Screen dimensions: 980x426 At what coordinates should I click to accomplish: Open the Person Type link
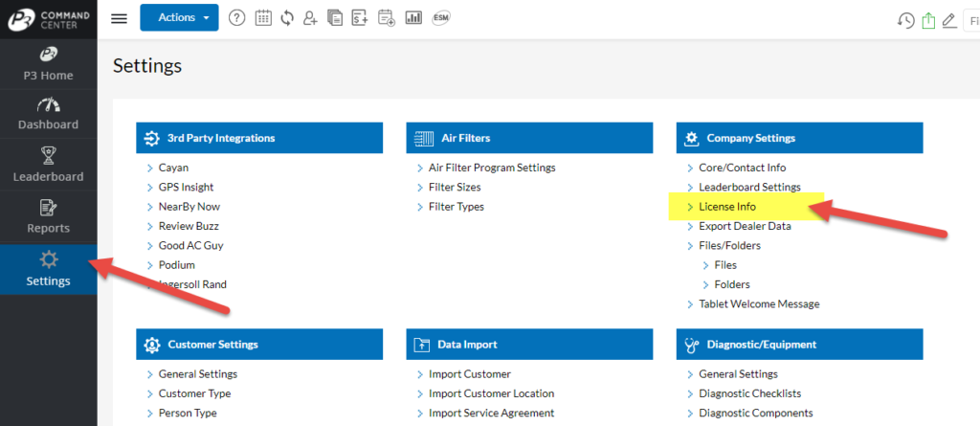pyautogui.click(x=188, y=413)
